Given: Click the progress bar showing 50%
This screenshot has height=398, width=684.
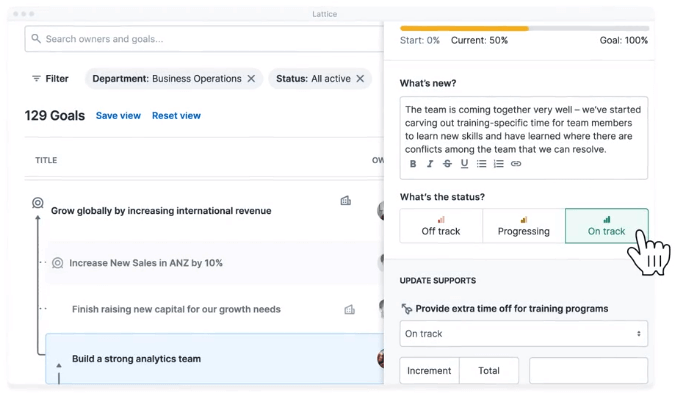Looking at the screenshot, I should 524,28.
